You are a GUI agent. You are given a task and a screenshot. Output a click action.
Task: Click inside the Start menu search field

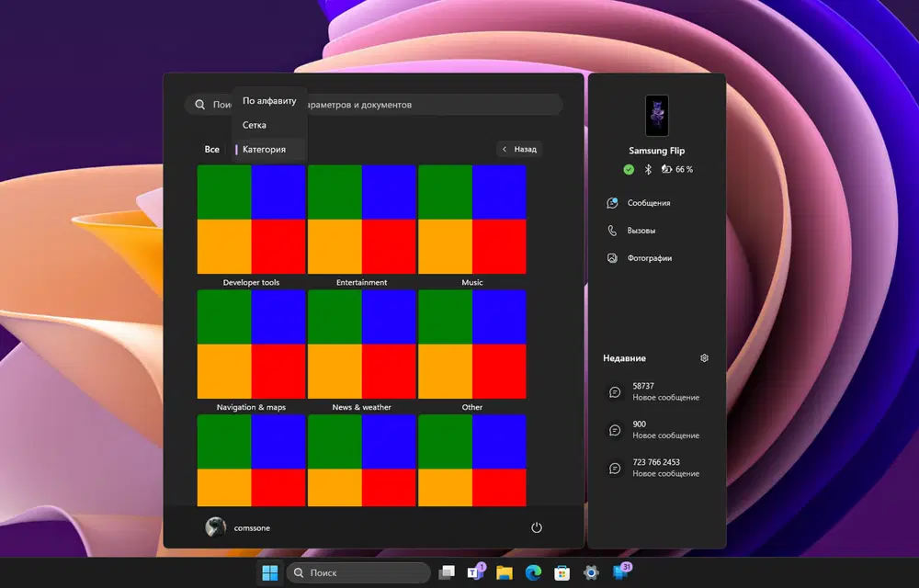click(x=374, y=104)
